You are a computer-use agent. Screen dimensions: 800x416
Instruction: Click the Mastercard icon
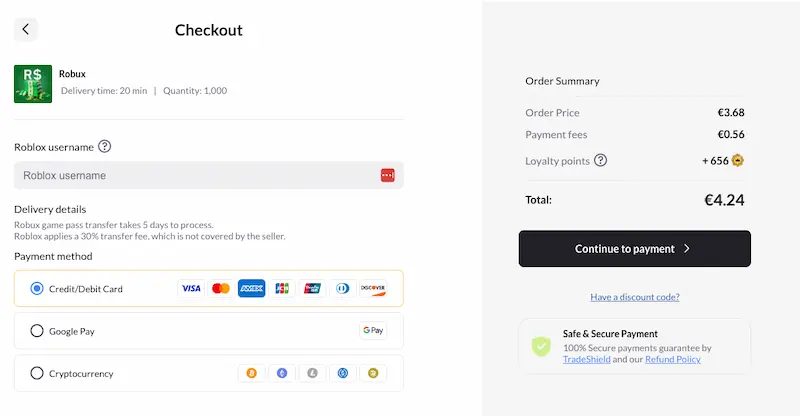221,289
